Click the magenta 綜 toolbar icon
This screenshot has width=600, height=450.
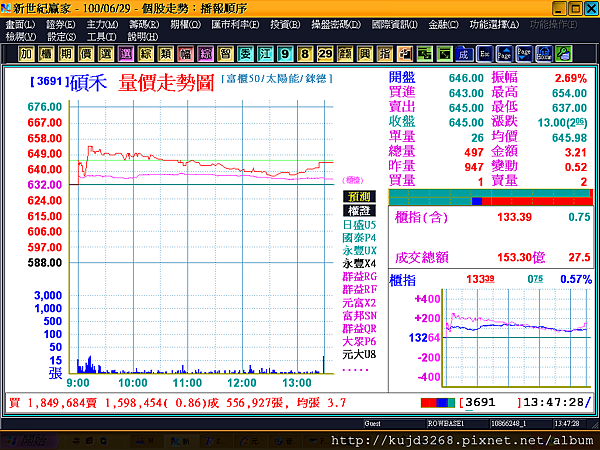click(205, 54)
